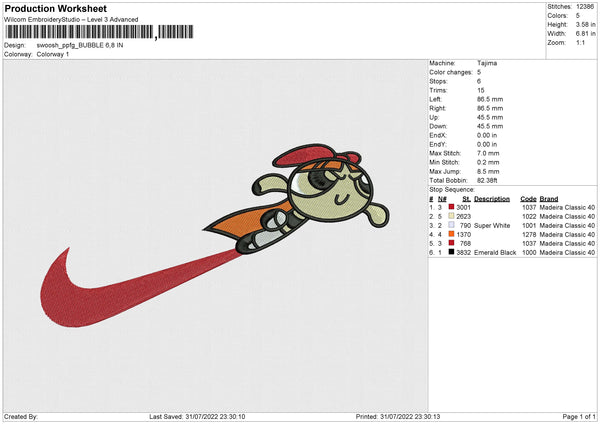
Task: Click the Total Bobbin value '82.38ft'
Action: 487,180
